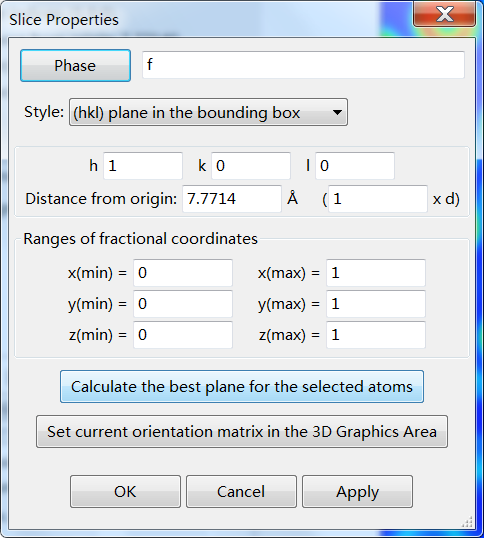The height and width of the screenshot is (538, 484).
Task: Click the h index input field
Action: tap(143, 166)
